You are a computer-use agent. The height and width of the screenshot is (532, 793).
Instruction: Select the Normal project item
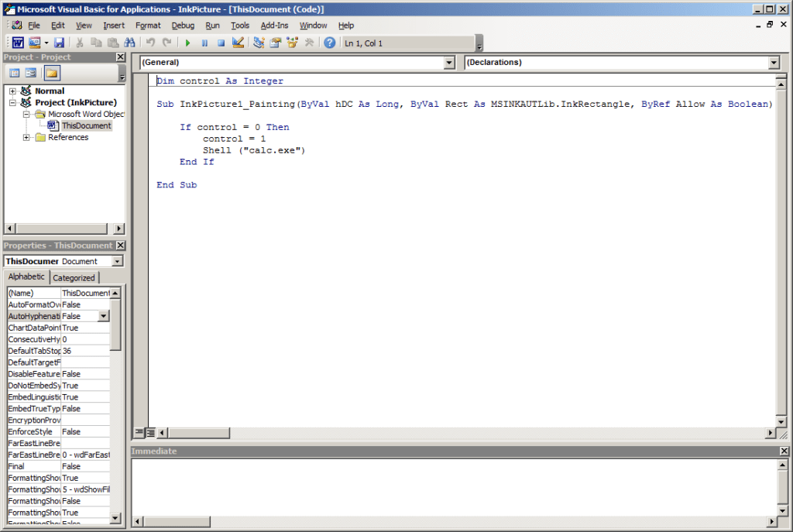click(50, 91)
